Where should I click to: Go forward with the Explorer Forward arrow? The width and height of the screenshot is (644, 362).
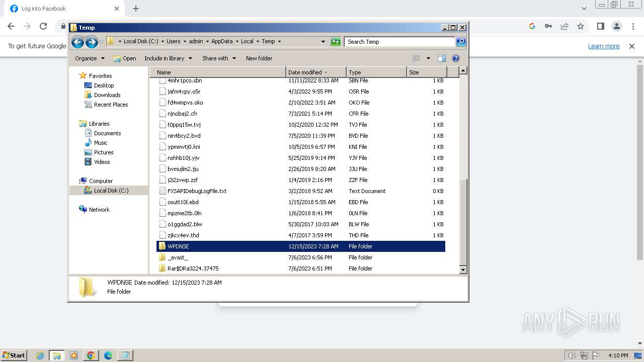click(92, 42)
